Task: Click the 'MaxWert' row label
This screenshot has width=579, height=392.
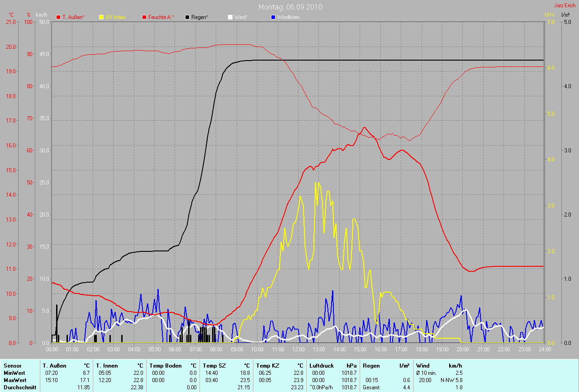Action: [14, 380]
